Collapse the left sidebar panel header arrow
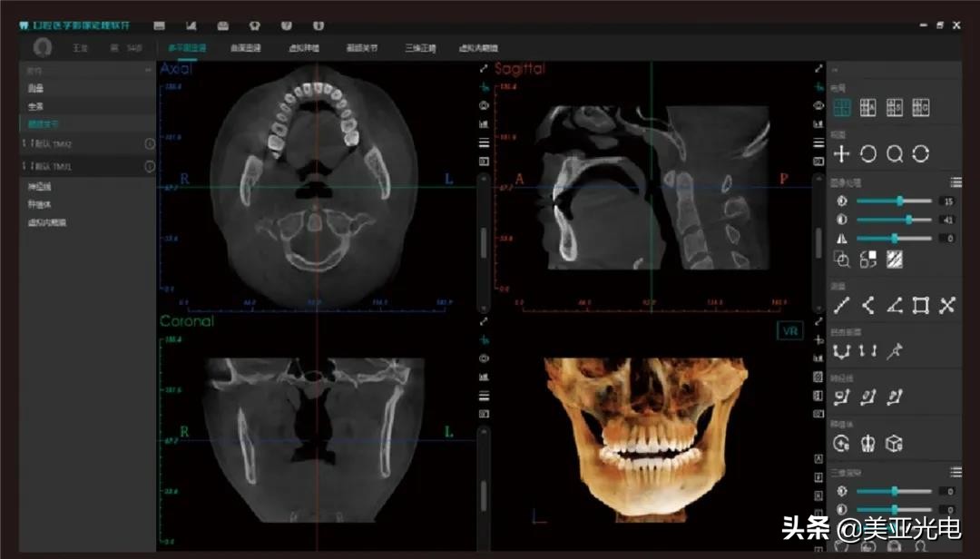Screen dimensions: 980x559 [x=148, y=70]
